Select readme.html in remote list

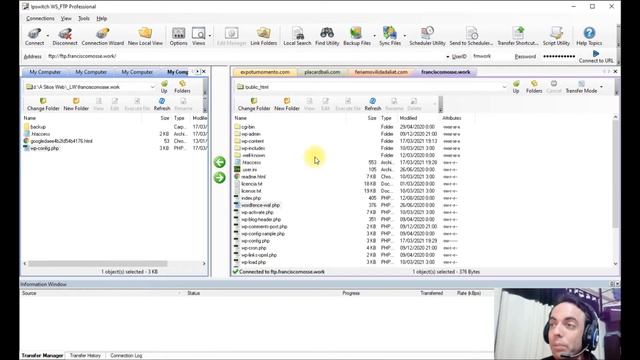pos(253,177)
